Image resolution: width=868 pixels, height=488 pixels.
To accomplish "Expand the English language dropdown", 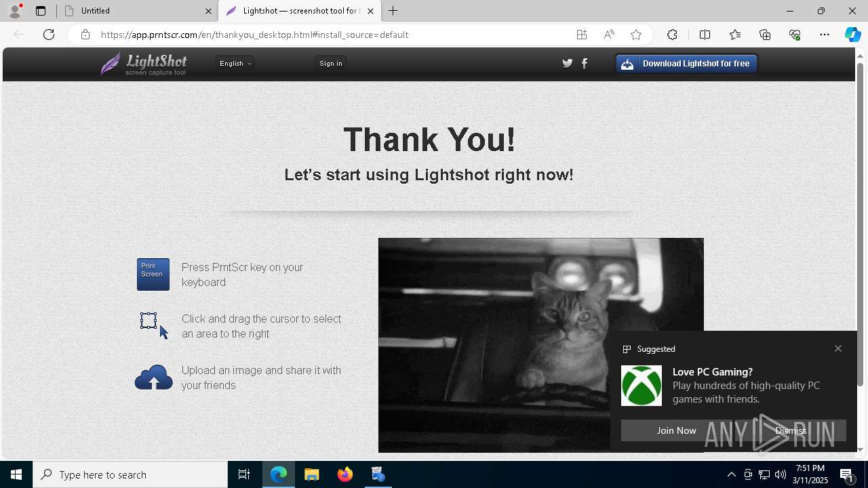I will click(235, 63).
